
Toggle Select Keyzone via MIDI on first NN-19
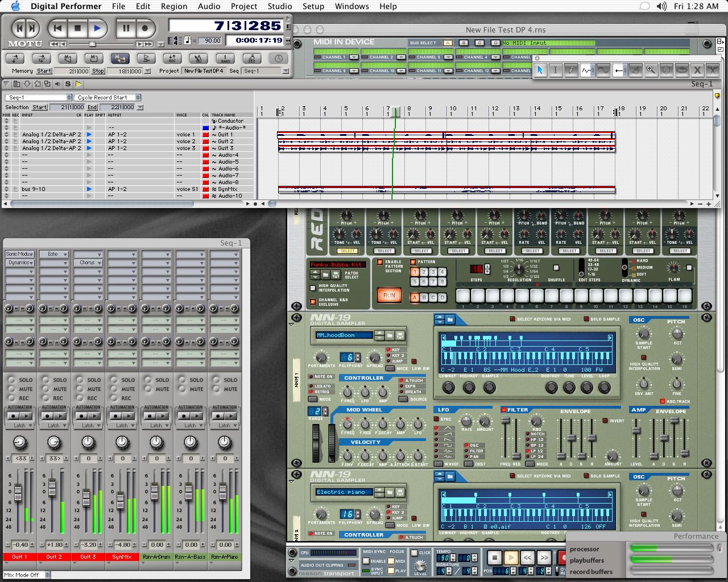tap(512, 319)
